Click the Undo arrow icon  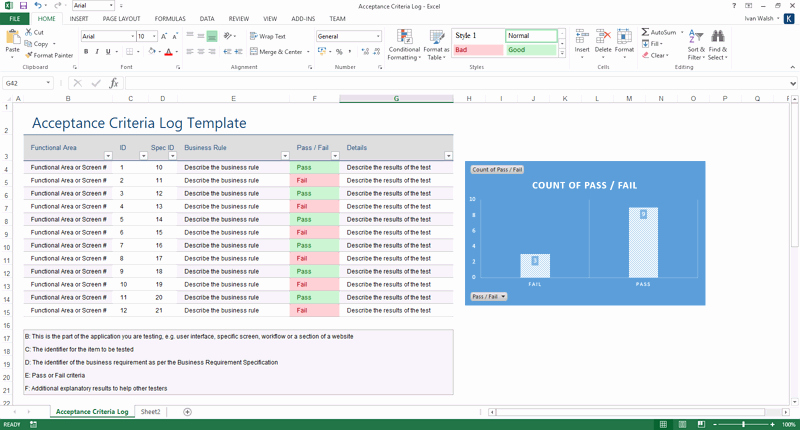[38, 6]
